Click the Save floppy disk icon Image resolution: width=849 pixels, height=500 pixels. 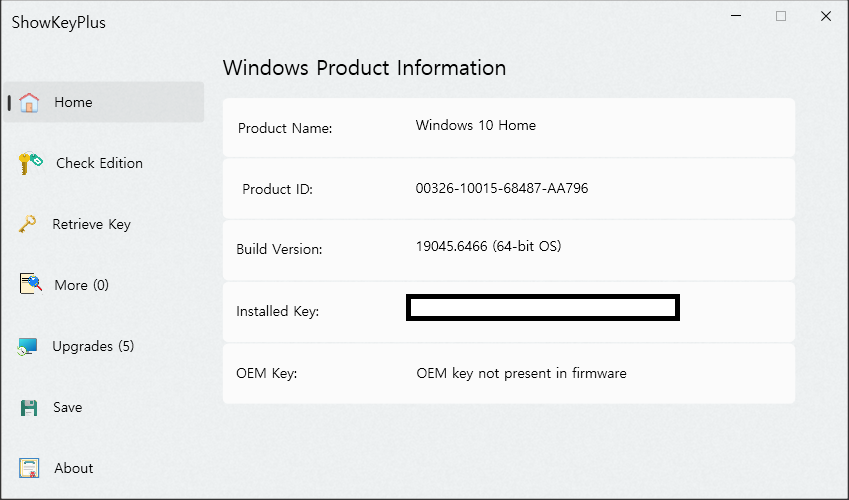[29, 407]
